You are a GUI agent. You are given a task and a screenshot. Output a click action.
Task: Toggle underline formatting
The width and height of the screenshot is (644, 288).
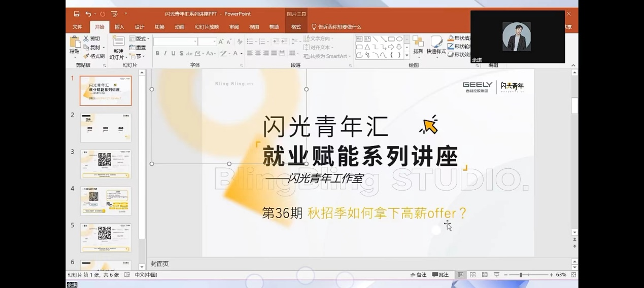[173, 53]
